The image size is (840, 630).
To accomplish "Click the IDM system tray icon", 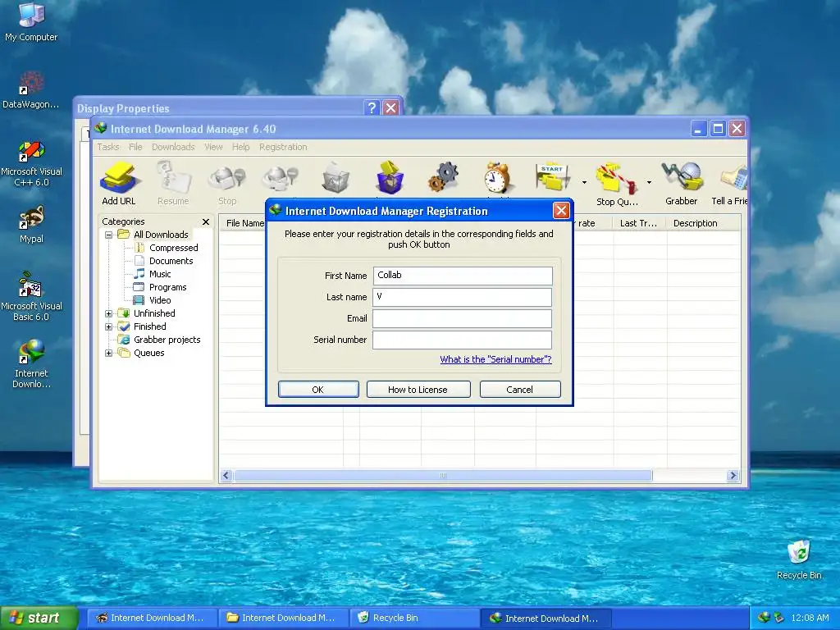I will click(764, 619).
